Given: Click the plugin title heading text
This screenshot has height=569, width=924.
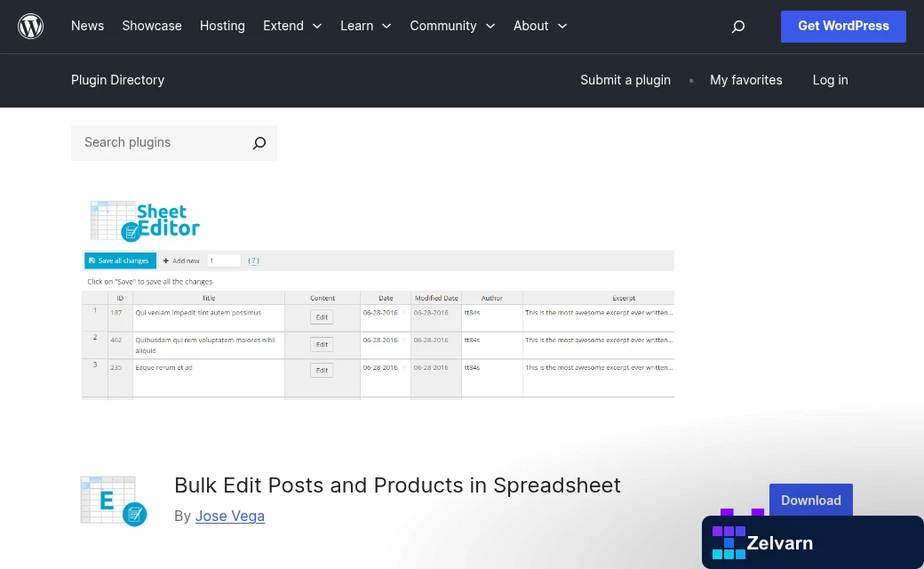Looking at the screenshot, I should tap(397, 485).
